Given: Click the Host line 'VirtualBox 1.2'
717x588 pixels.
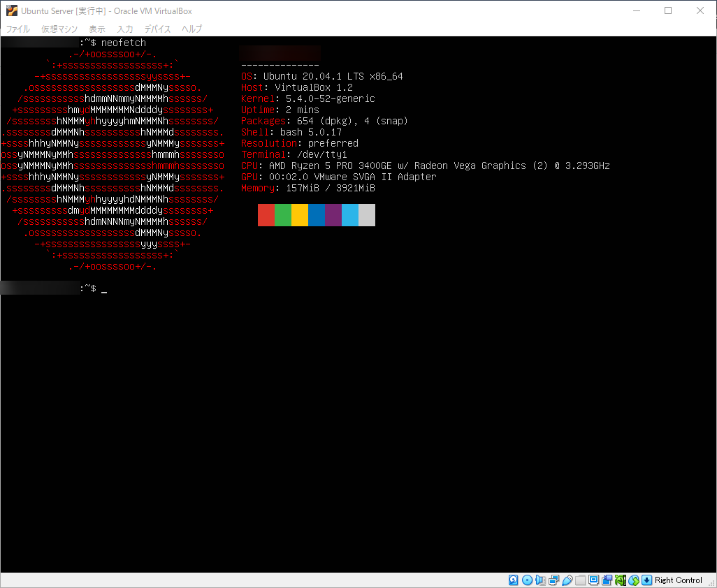Looking at the screenshot, I should 314,87.
